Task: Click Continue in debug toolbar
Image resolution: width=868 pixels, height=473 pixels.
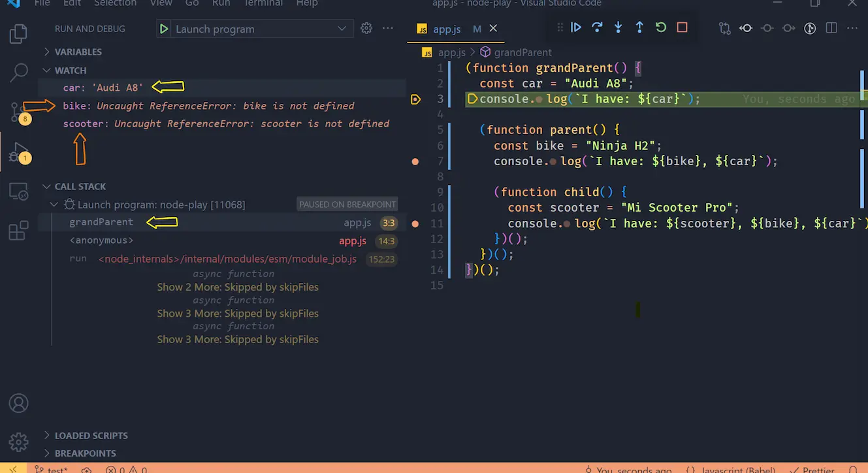Action: 576,27
